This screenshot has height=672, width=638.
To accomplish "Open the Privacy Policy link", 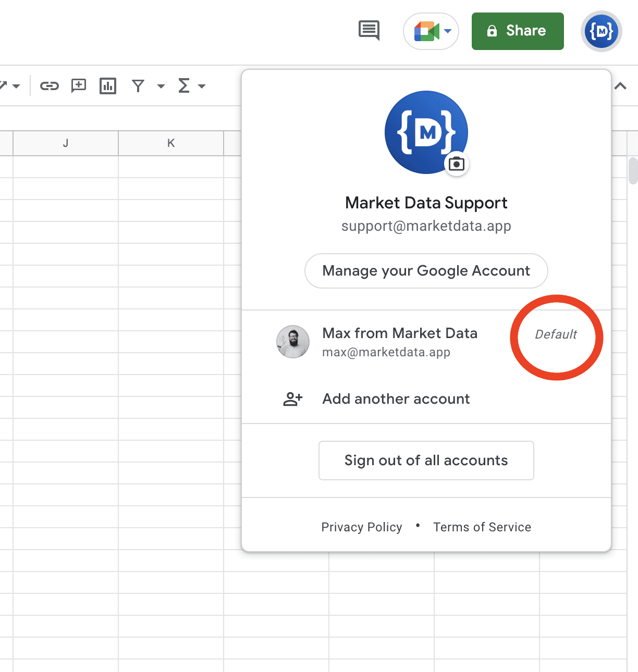I will click(362, 527).
